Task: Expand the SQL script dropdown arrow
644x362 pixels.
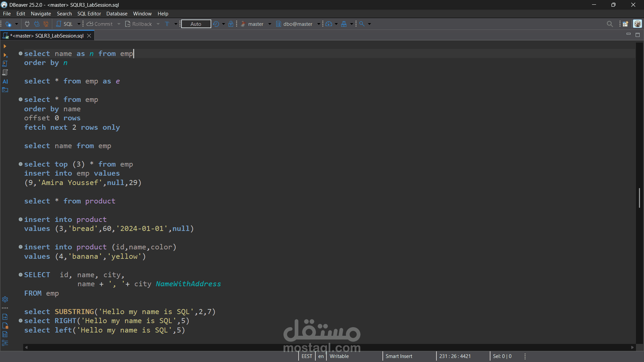Action: (79, 24)
